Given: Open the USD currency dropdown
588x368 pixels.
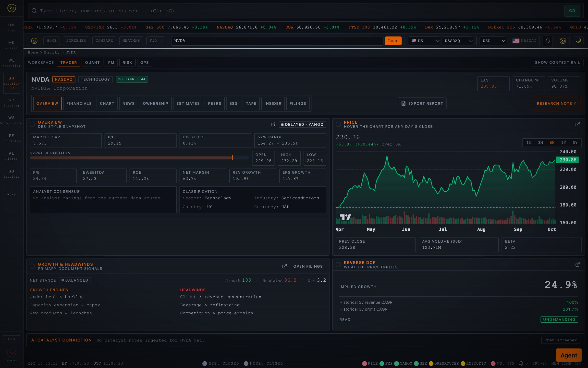Looking at the screenshot, I should pyautogui.click(x=493, y=41).
